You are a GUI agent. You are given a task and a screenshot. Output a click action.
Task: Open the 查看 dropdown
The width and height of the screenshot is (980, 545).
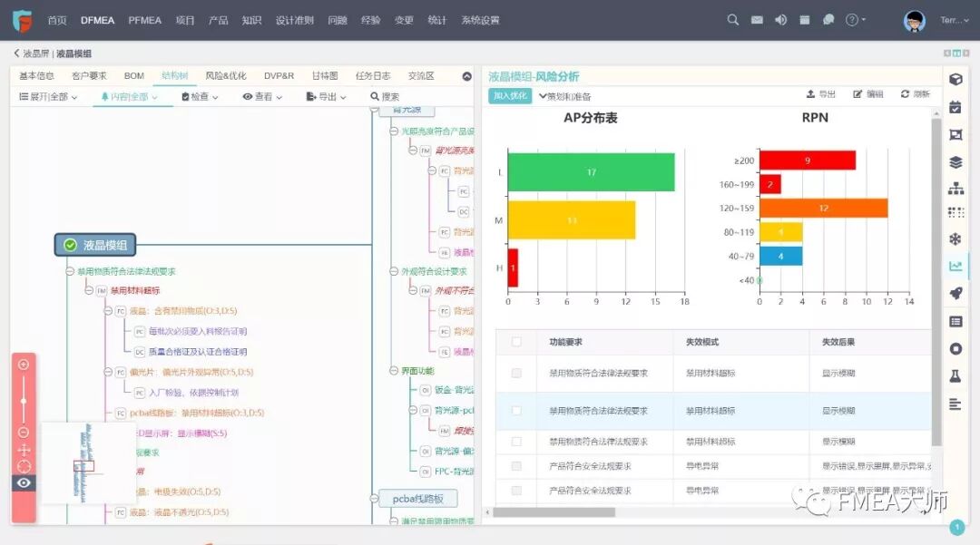point(262,97)
